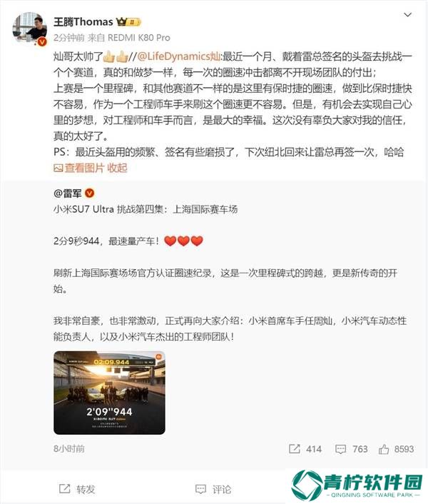Click the orange verified badge on avatar
The height and width of the screenshot is (504, 428).
(x=42, y=41)
